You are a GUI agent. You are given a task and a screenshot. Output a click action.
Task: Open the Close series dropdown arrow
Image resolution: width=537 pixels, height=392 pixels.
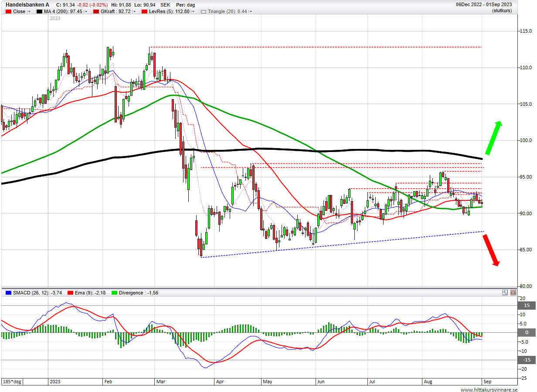29,12
